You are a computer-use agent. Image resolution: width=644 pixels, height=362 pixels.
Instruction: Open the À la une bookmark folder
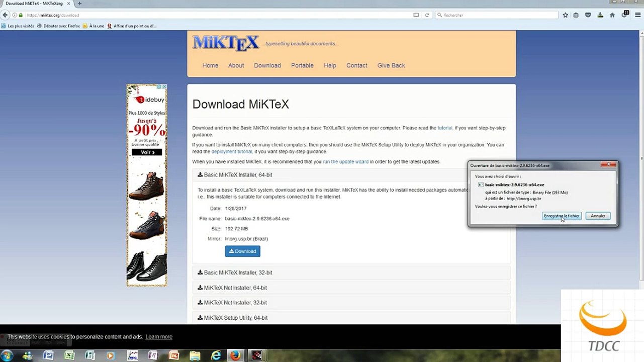(94, 26)
